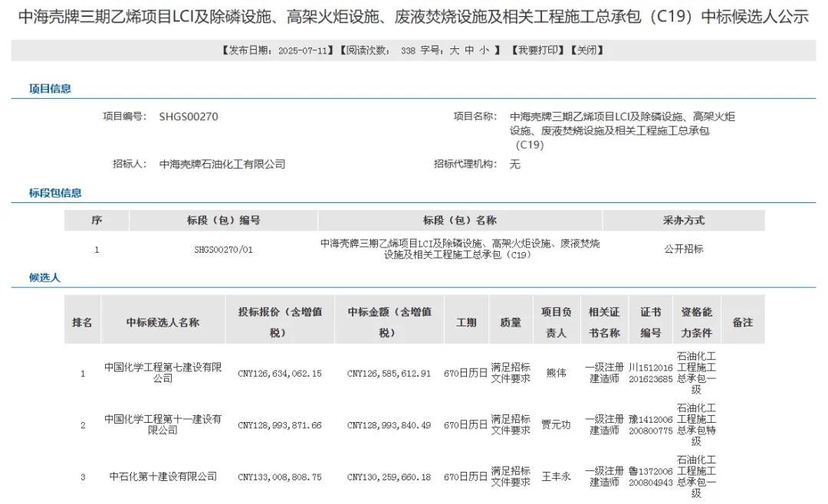Screen dimensions: 828x504
Task: Select certificate number 豫1412006200800775
Action: pos(651,425)
